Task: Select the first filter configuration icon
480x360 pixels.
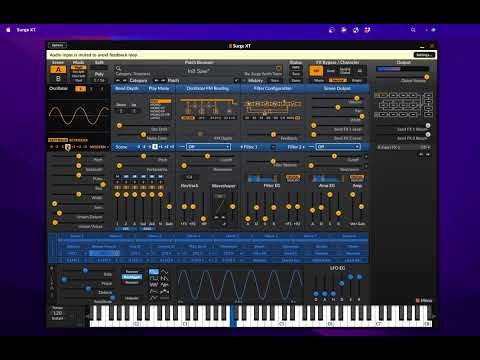Action: (x=247, y=118)
